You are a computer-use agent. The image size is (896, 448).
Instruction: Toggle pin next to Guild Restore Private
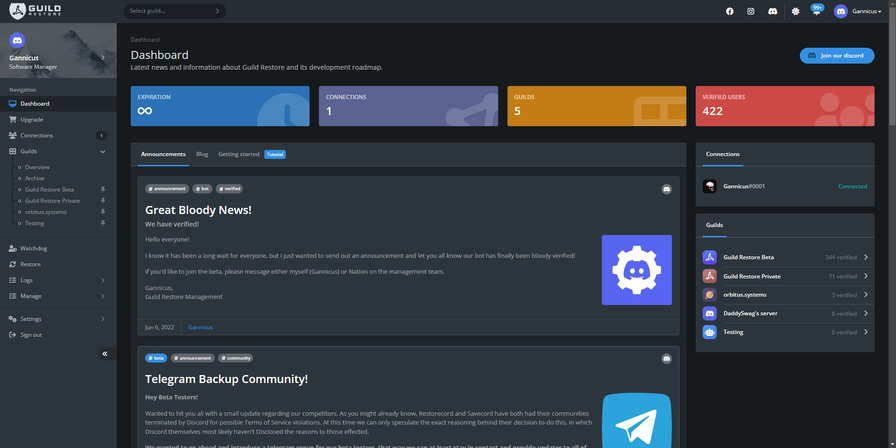103,201
